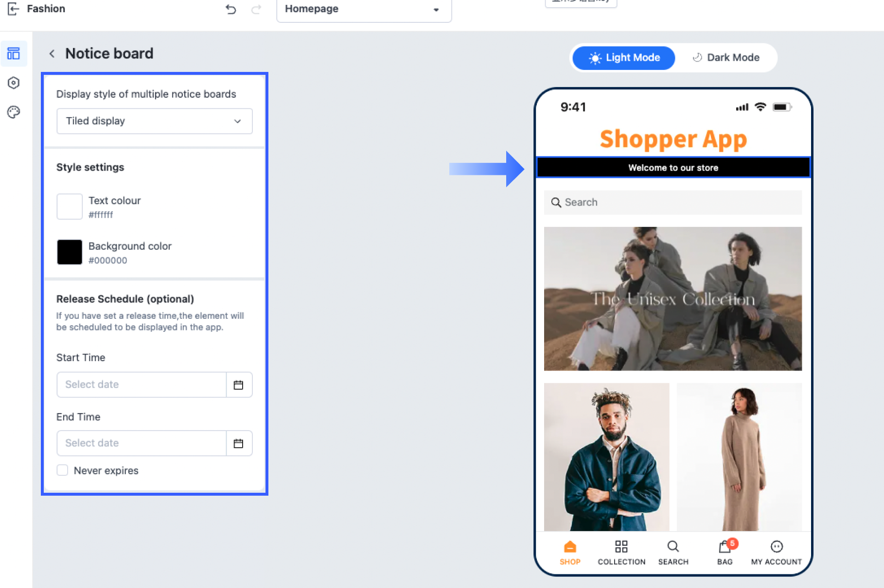The image size is (884, 588).
Task: Click the Fashion store name
Action: pos(46,9)
